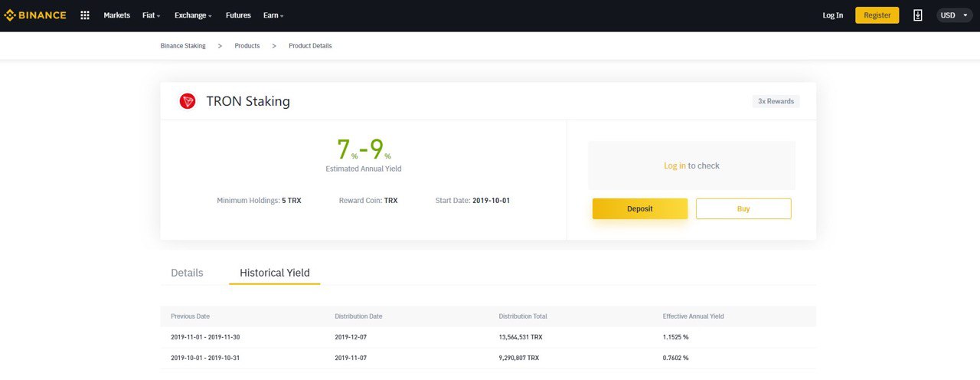Click the 3x Rewards badge
980x380 pixels.
776,101
